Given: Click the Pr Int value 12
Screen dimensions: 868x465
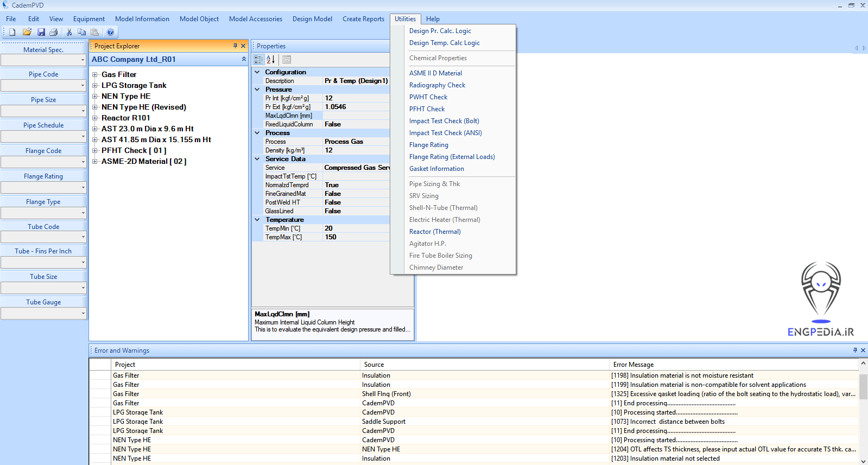Looking at the screenshot, I should pyautogui.click(x=356, y=98).
